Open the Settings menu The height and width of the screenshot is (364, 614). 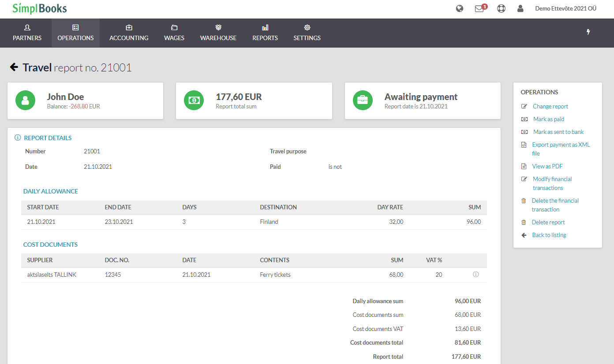(307, 33)
